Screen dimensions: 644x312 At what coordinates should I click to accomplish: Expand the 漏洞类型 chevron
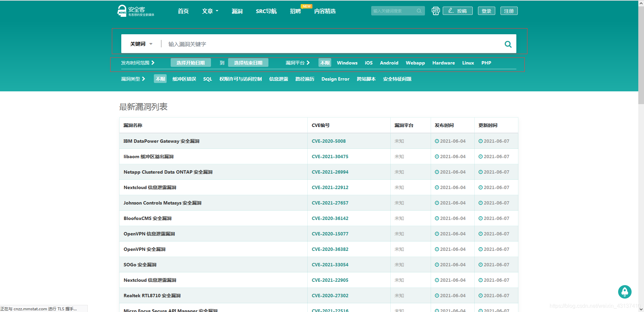(x=143, y=79)
